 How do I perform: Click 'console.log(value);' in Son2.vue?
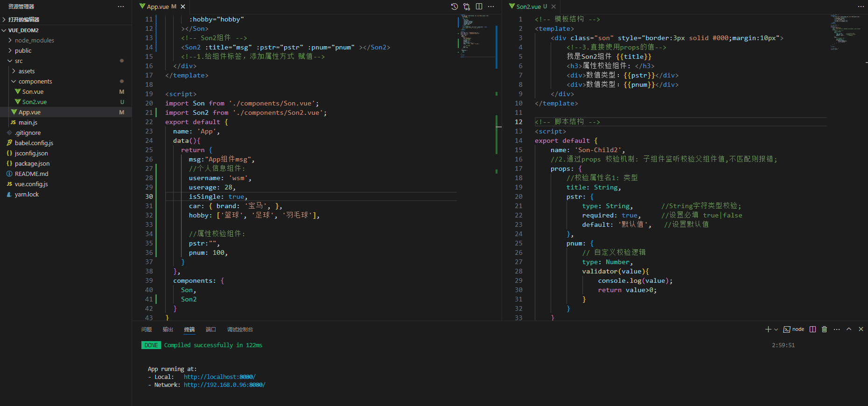click(x=636, y=280)
